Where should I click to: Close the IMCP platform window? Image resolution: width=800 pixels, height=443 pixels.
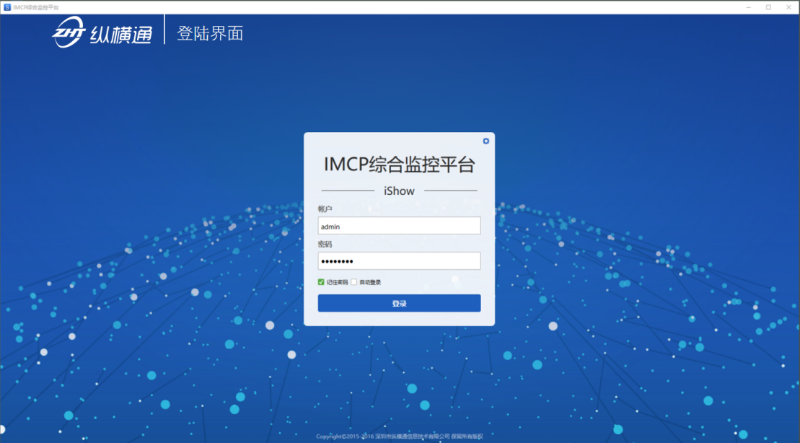coord(789,6)
